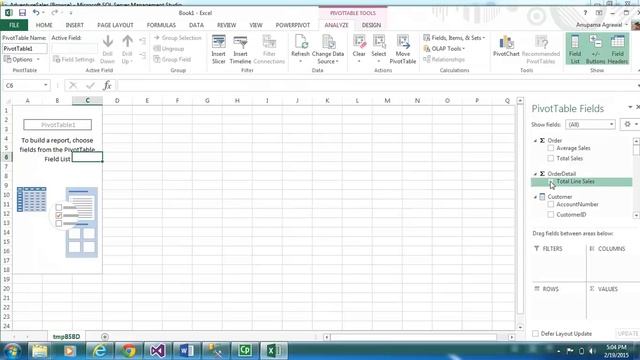640x360 pixels.
Task: Collapse the Order measure group
Action: click(536, 140)
